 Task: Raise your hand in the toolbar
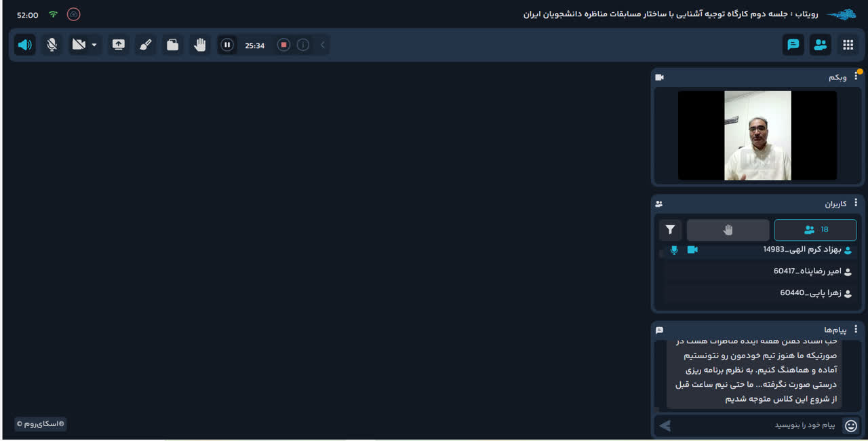(x=199, y=45)
